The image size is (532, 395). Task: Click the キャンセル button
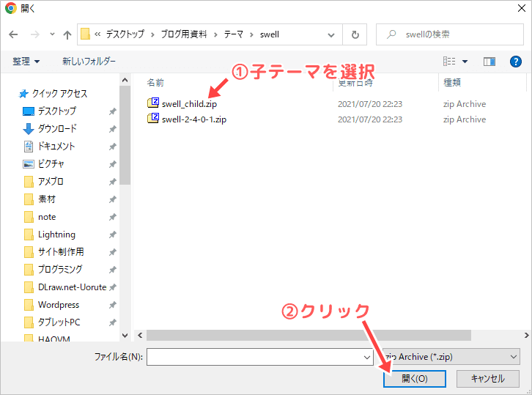click(x=487, y=379)
